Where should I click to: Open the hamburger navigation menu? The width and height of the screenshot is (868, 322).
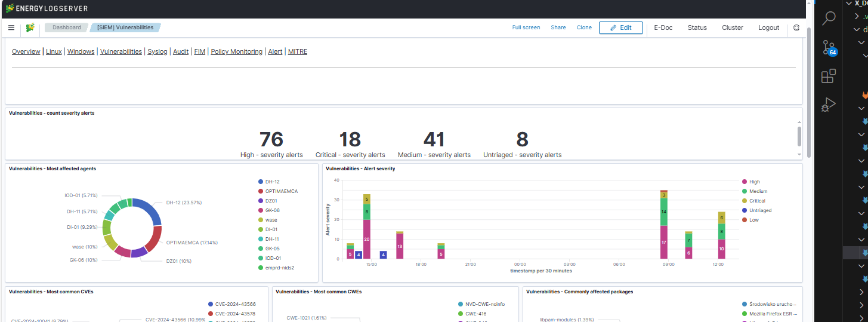tap(11, 27)
